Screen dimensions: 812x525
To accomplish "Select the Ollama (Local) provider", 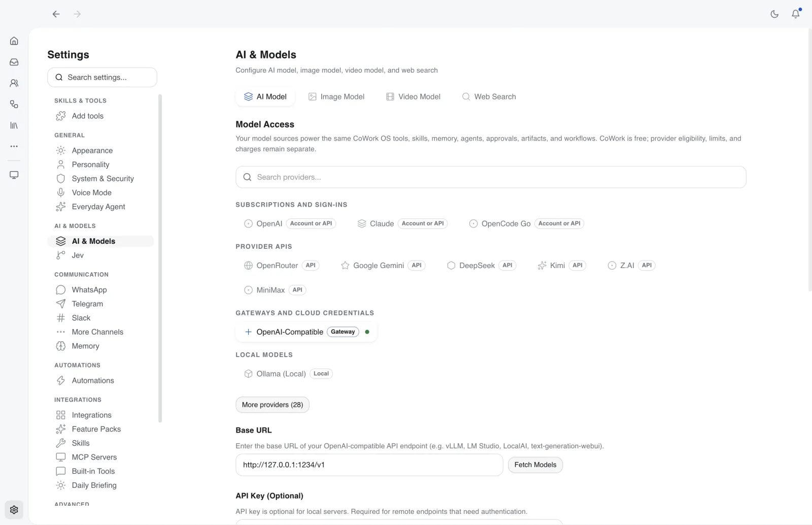I will tap(288, 374).
